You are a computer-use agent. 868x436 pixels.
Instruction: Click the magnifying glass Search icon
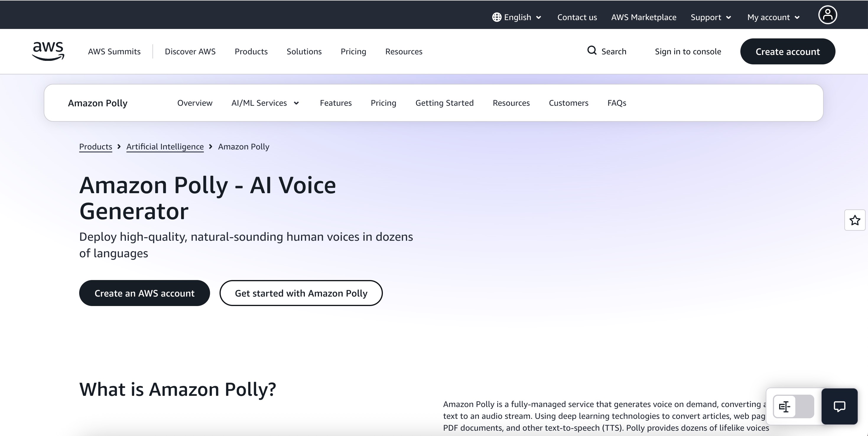[x=592, y=51]
